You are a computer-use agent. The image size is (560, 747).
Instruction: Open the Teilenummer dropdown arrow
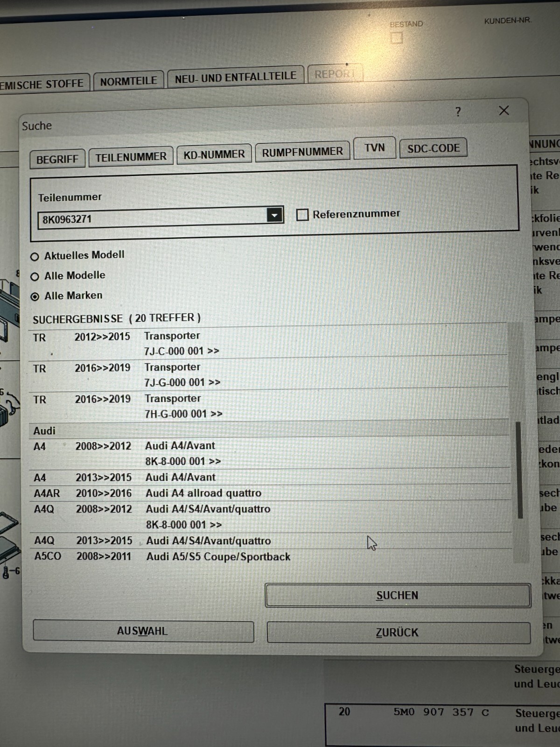point(274,215)
